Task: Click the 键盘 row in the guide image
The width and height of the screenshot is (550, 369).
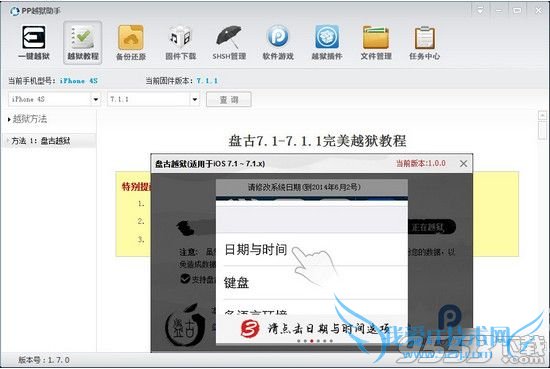Action: (x=311, y=282)
